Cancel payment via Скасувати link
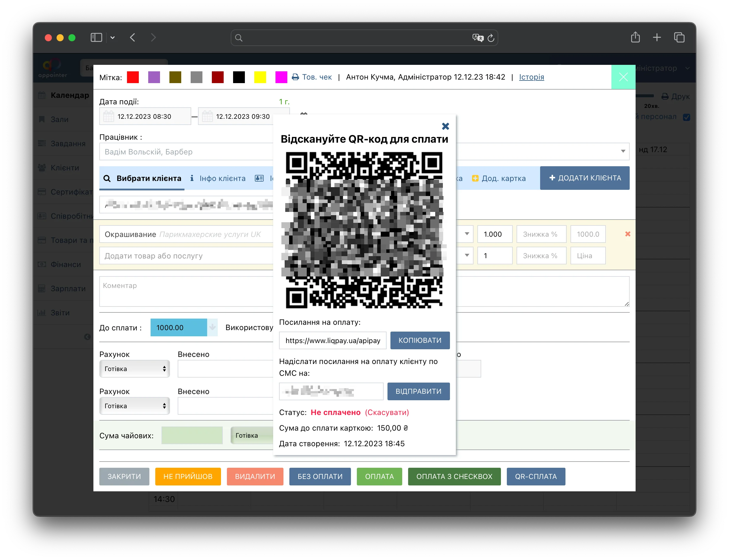Viewport: 729px width, 560px height. (x=387, y=412)
